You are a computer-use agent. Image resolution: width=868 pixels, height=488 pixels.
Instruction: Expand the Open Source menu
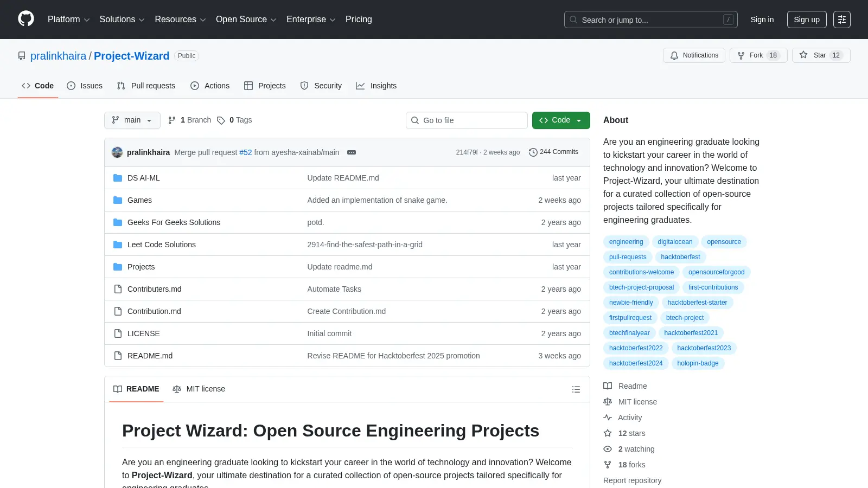pyautogui.click(x=246, y=20)
